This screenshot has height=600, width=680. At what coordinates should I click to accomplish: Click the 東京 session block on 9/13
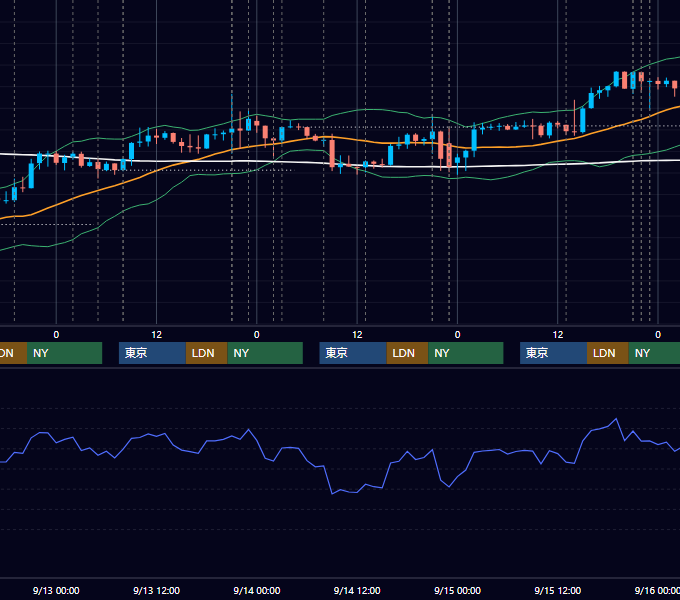click(152, 353)
